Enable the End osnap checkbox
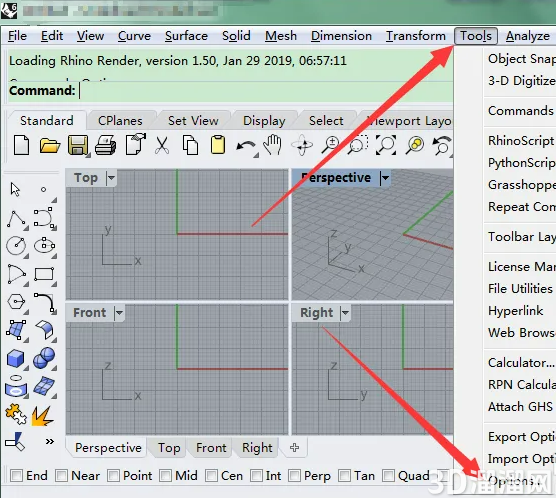The height and width of the screenshot is (498, 556). coord(16,476)
